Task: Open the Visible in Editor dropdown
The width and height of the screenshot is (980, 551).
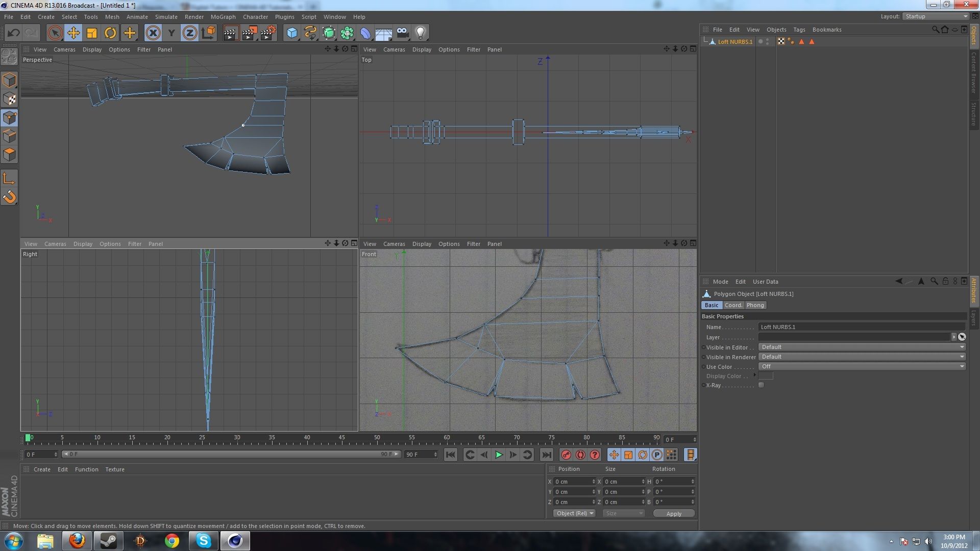Action: coord(862,347)
